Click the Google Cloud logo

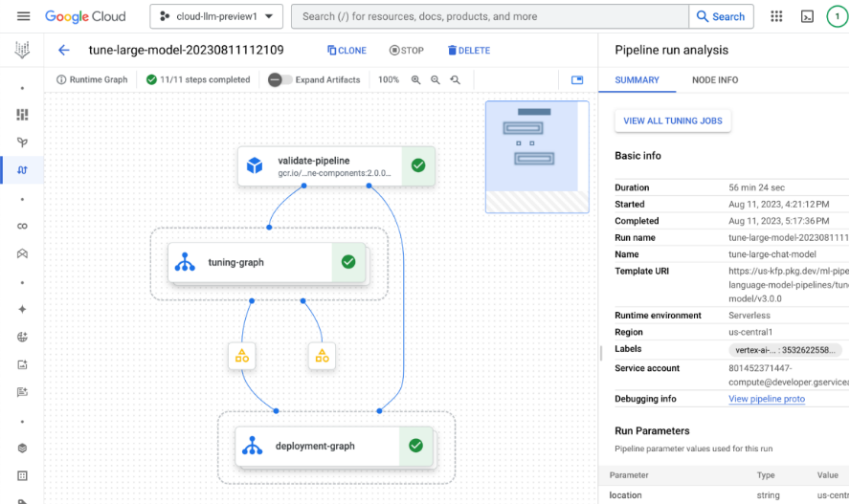[x=85, y=16]
